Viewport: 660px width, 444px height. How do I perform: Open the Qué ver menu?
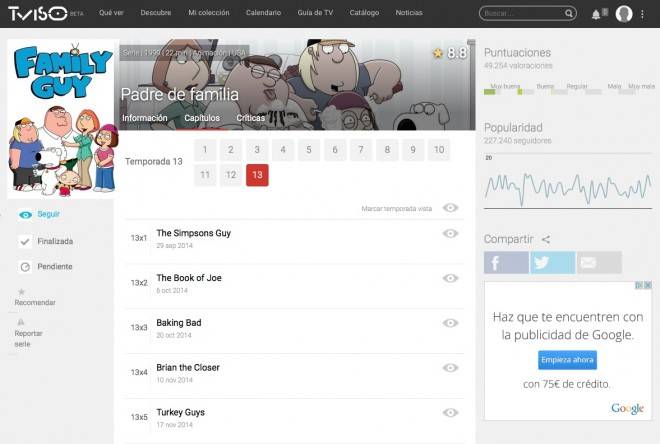coord(111,13)
